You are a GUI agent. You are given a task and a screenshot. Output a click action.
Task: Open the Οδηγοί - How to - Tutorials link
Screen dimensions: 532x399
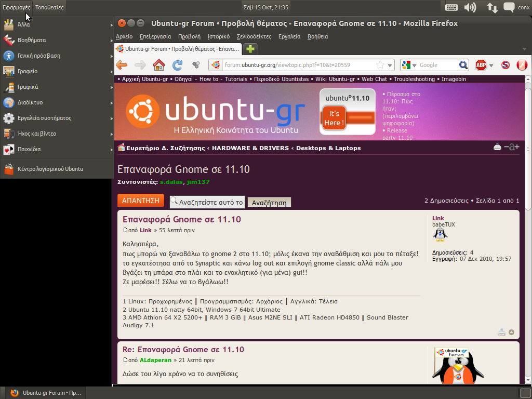tap(211, 79)
